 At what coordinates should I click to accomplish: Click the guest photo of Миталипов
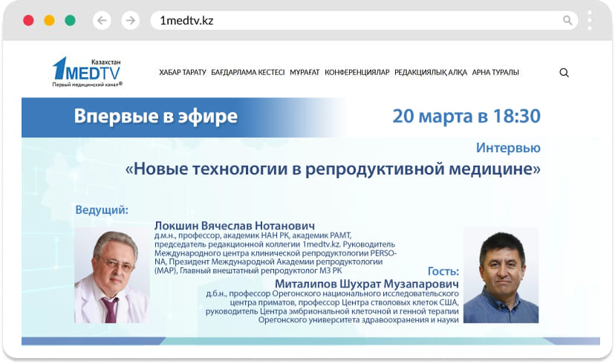pos(501,276)
